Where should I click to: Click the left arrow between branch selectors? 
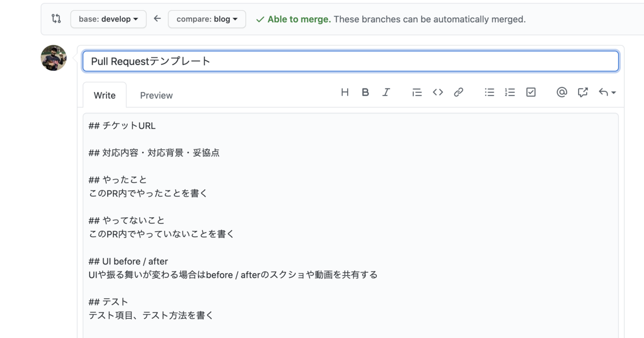pyautogui.click(x=157, y=19)
